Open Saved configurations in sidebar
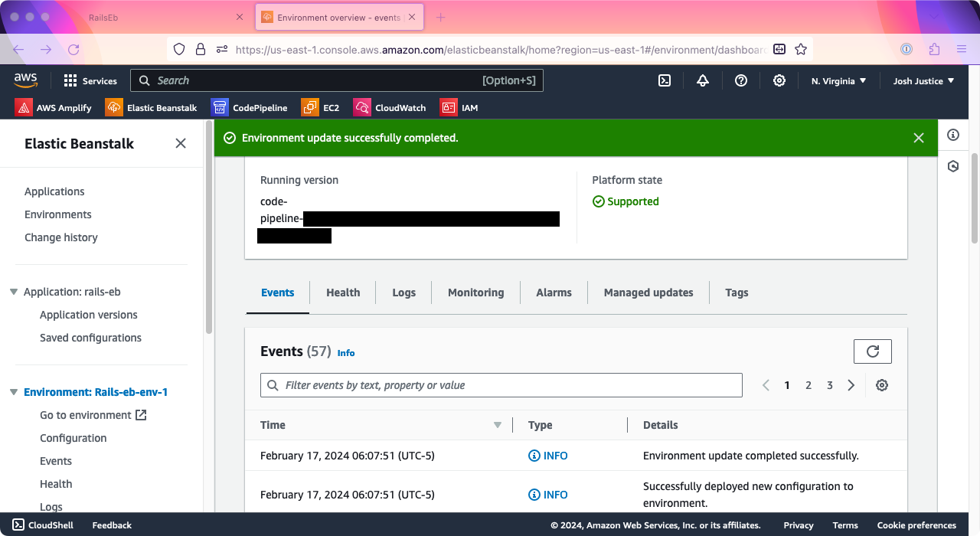Screen dimensions: 980x536 [90, 338]
